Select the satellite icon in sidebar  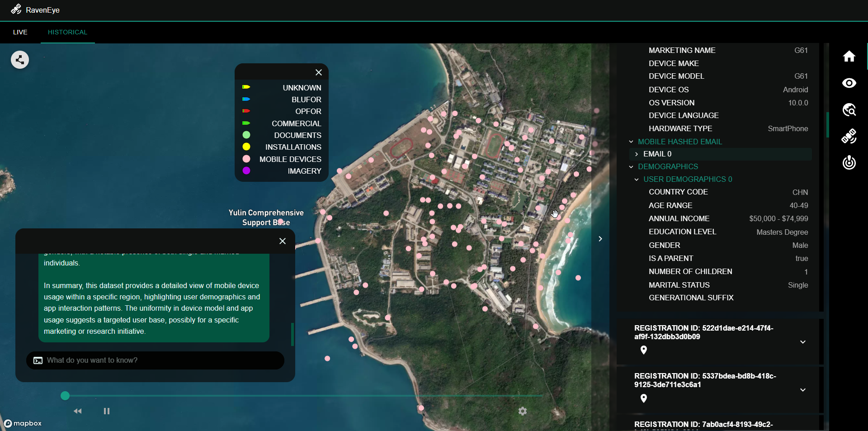tap(849, 136)
